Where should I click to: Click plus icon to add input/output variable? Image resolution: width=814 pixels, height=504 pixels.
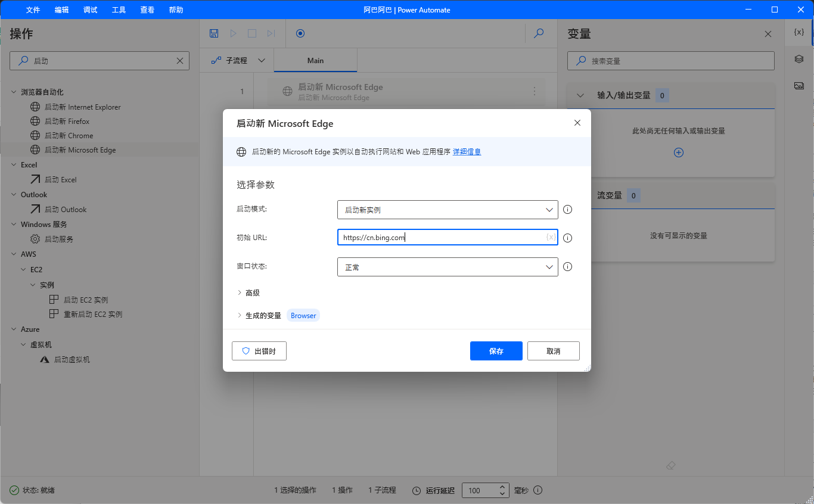click(x=679, y=153)
